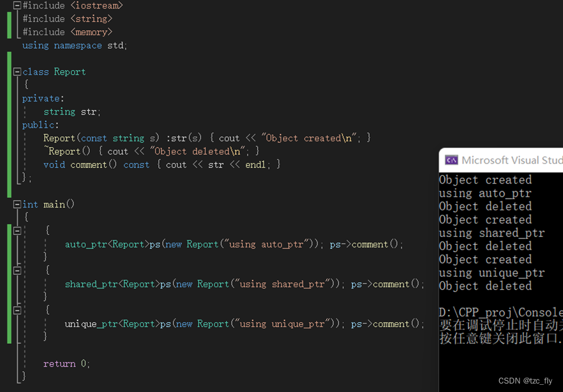The image size is (563, 392).
Task: Click the console path 'D:\CPP_proj\Console'
Action: (x=501, y=313)
